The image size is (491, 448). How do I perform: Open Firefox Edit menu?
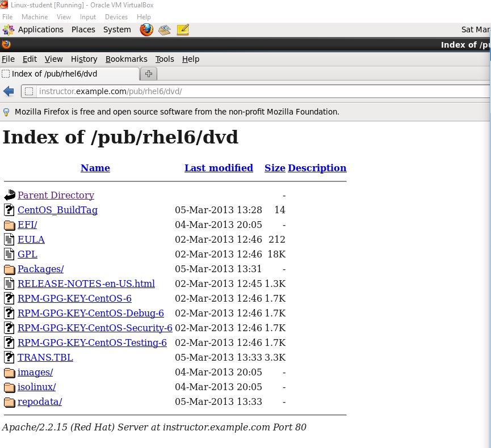click(30, 59)
